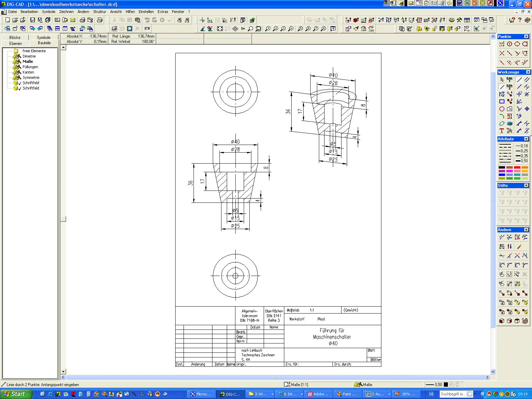Close the Punkte panel
Image resolution: width=532 pixels, height=399 pixels.
[526, 37]
